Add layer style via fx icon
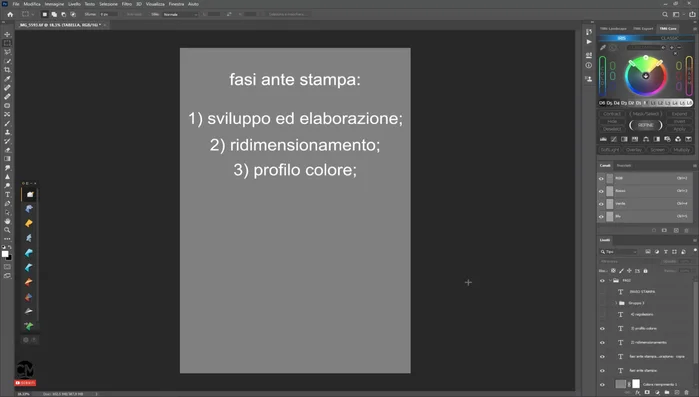Image resolution: width=699 pixels, height=397 pixels. (638, 393)
